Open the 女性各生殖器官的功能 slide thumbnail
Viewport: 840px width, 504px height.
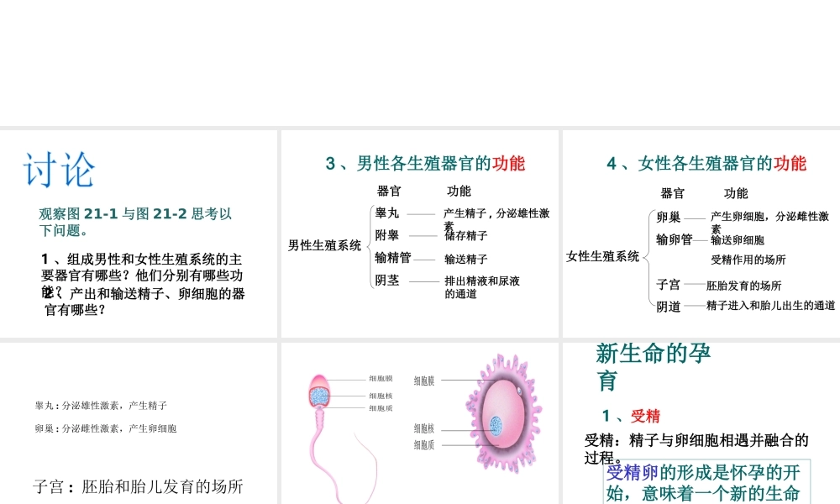pos(701,234)
